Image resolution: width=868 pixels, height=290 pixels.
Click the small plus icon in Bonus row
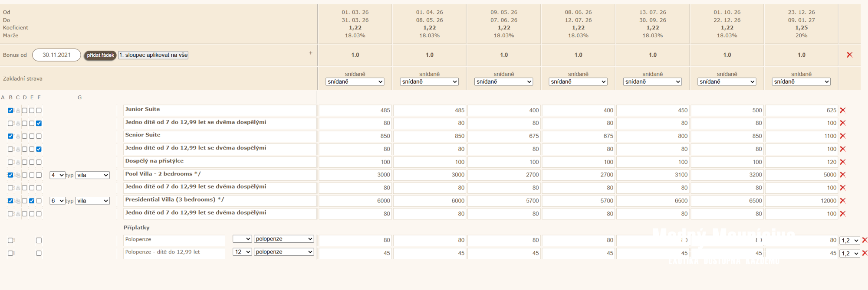(311, 53)
